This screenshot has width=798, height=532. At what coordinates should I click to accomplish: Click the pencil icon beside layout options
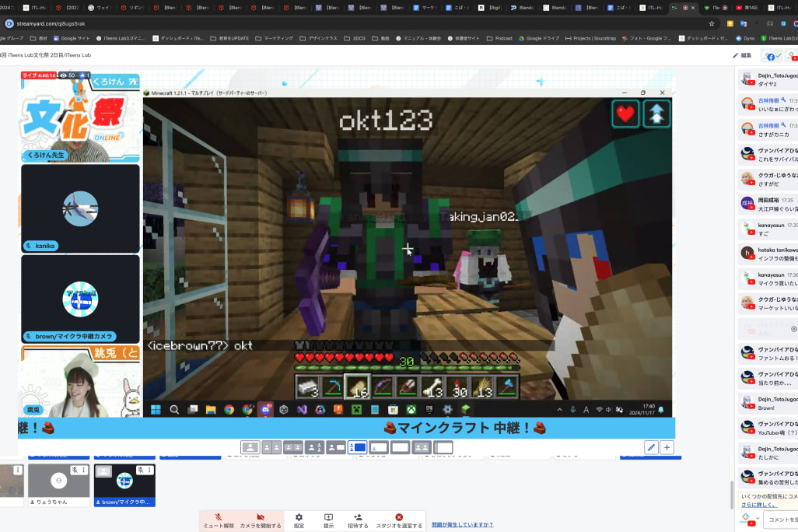651,447
